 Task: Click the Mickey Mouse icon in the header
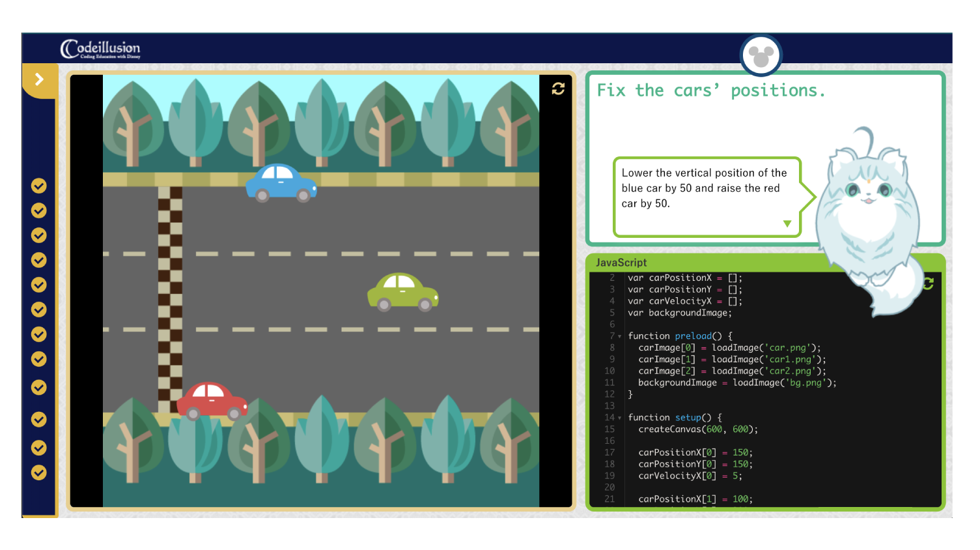pyautogui.click(x=761, y=55)
